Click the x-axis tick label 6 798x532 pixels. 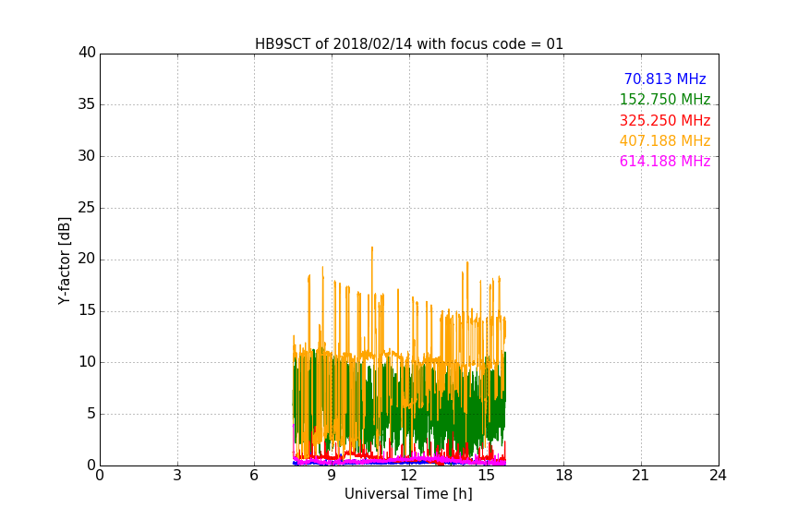coord(254,476)
